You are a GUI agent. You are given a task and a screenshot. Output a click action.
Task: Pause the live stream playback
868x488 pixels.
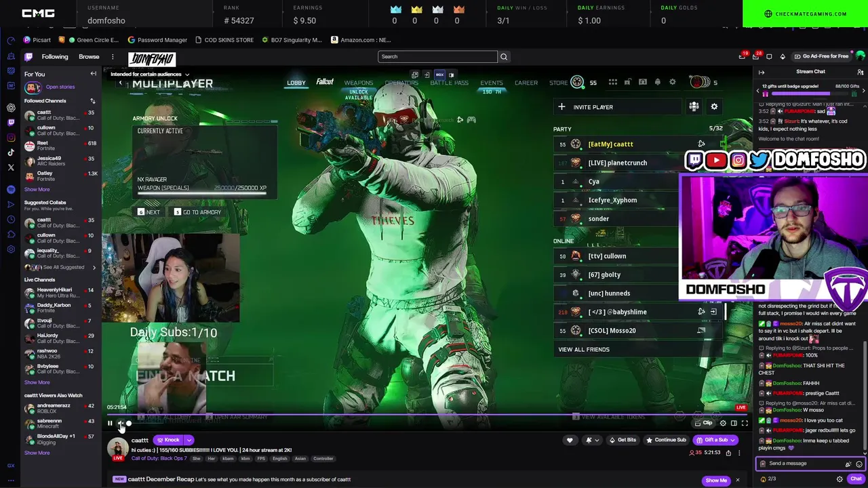(110, 424)
